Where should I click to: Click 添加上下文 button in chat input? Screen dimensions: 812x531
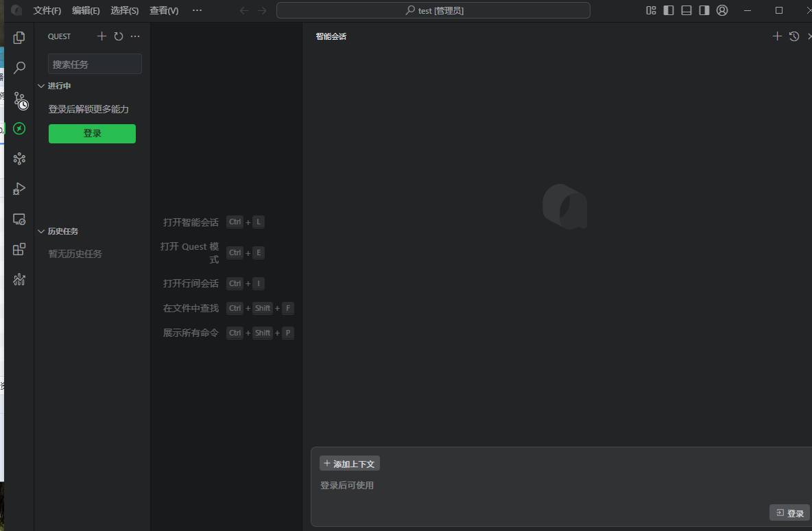coord(350,464)
